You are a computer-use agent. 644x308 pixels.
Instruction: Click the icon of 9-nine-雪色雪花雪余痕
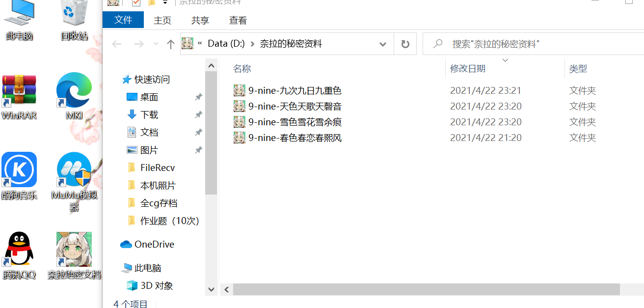tap(239, 122)
